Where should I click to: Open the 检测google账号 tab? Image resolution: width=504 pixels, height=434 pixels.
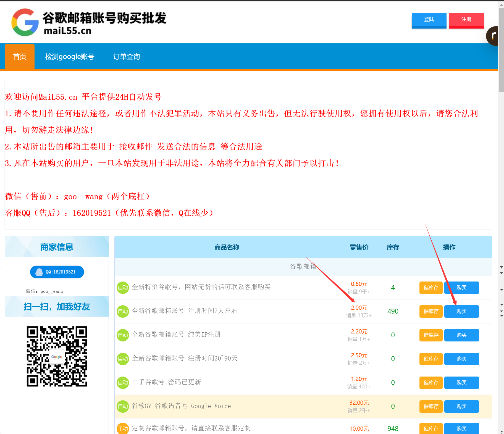70,56
